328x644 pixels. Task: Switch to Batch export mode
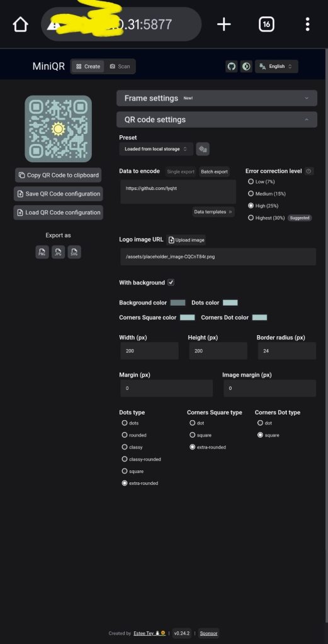(214, 172)
